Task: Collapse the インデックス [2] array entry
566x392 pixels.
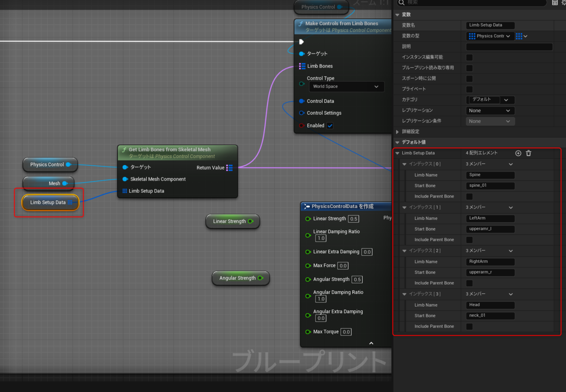Action: 405,250
